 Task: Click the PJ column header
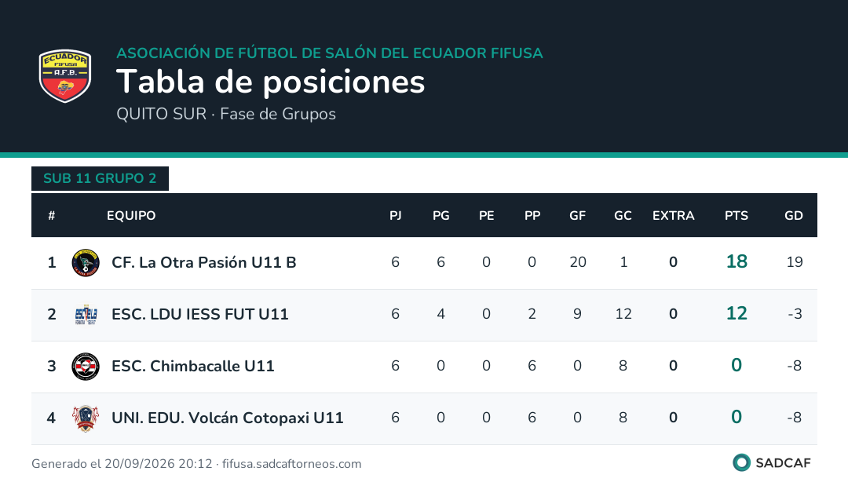pos(395,216)
